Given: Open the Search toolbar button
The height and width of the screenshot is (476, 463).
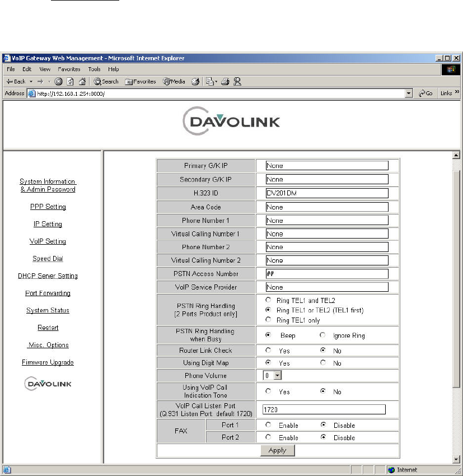Looking at the screenshot, I should (106, 81).
